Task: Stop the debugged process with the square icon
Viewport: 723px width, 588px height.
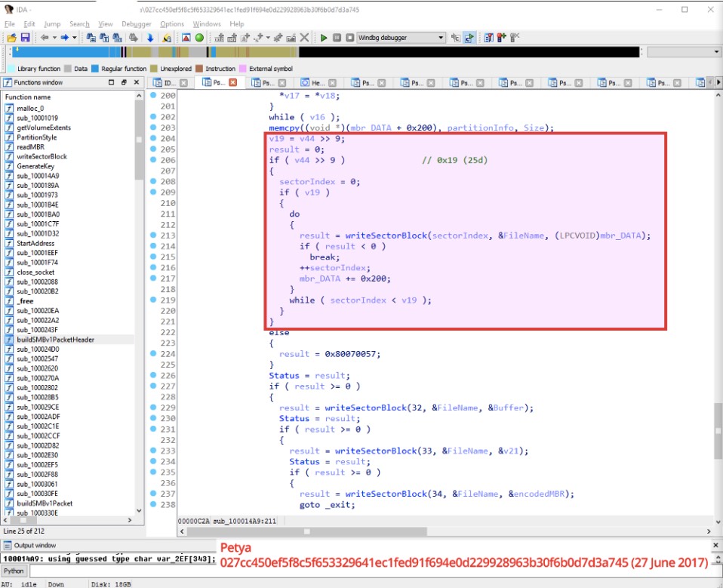Action: pyautogui.click(x=348, y=38)
